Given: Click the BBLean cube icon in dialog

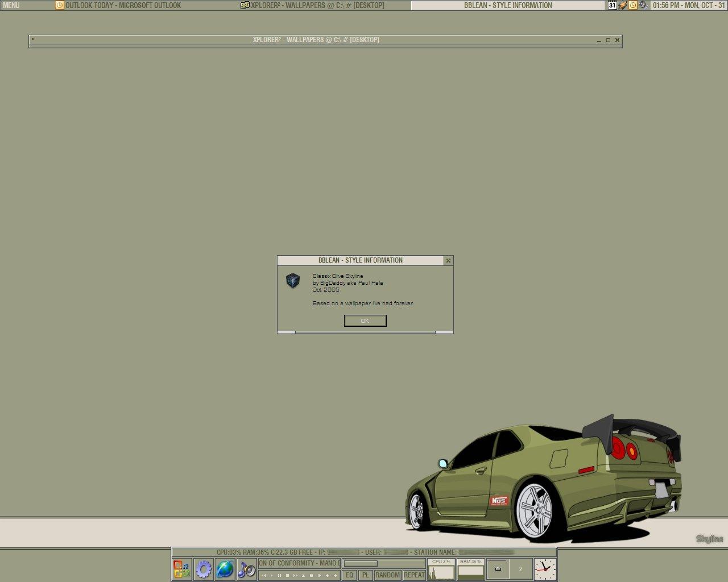Looking at the screenshot, I should click(292, 280).
